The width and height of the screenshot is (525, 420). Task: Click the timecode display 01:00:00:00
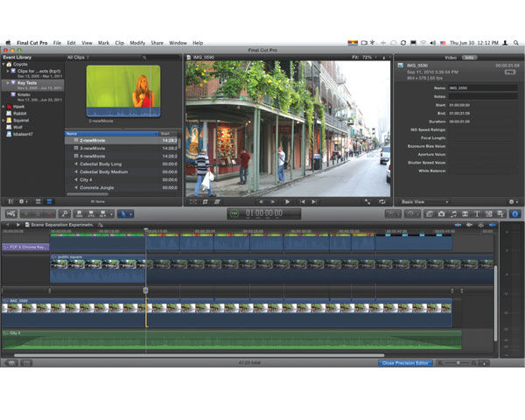click(264, 213)
